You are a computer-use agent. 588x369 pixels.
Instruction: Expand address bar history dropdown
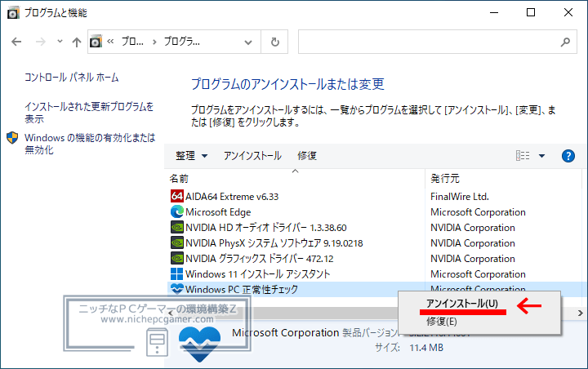(x=248, y=42)
